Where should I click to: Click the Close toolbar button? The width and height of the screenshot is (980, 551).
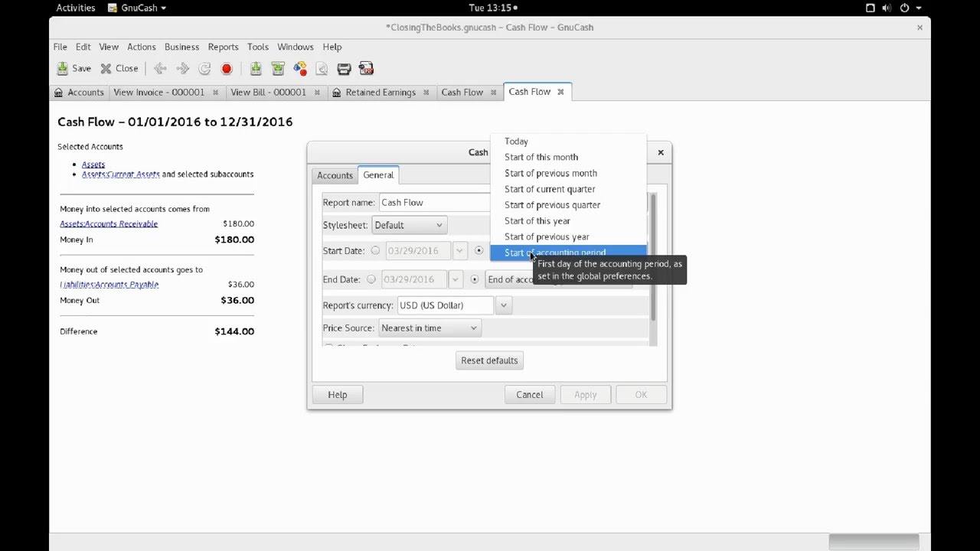pos(119,68)
